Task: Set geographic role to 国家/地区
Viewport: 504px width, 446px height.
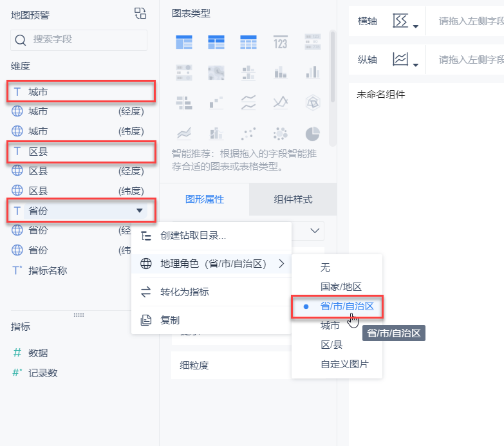Action: [x=341, y=286]
